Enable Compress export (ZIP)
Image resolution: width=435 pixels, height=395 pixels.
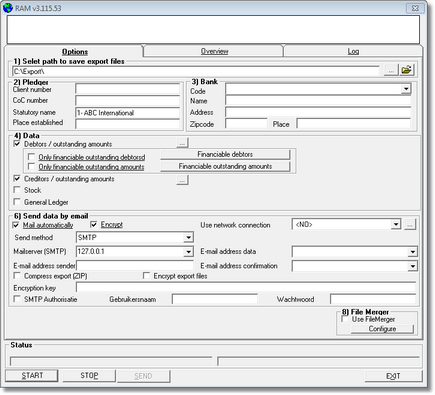[17, 276]
